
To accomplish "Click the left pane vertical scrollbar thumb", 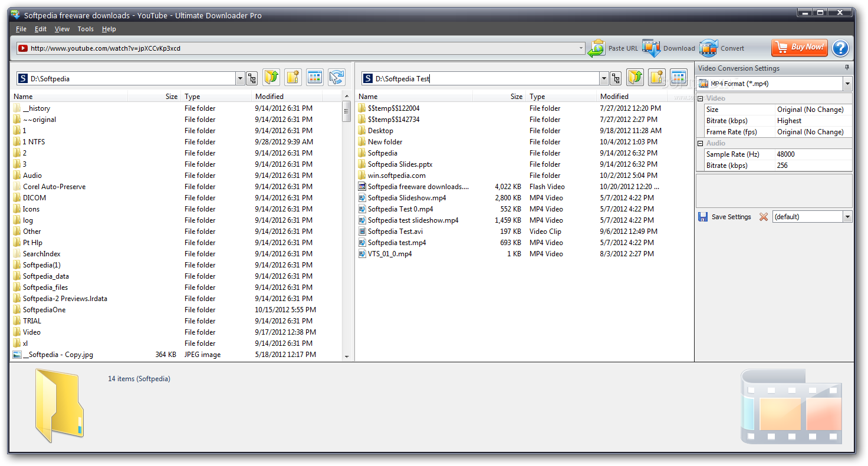I will pyautogui.click(x=347, y=111).
